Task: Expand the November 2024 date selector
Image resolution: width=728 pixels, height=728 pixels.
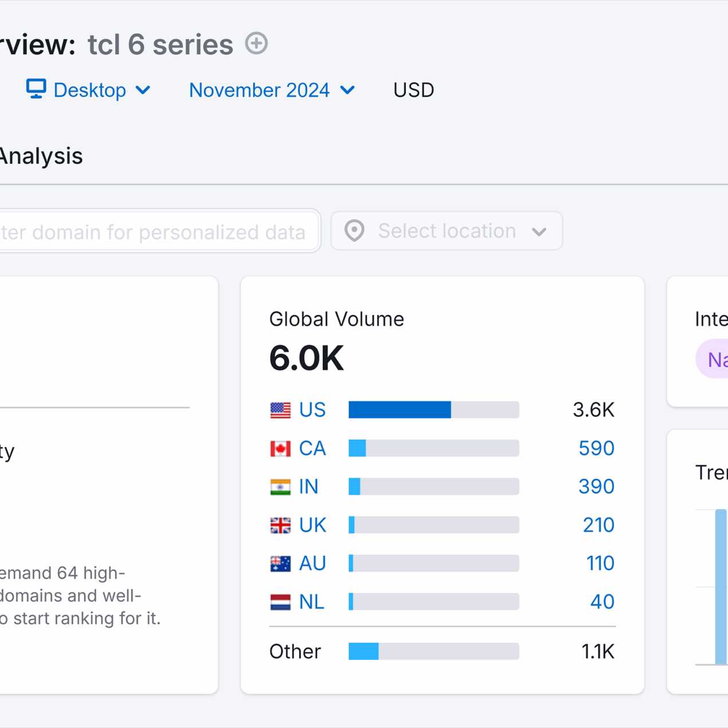Action: tap(271, 90)
